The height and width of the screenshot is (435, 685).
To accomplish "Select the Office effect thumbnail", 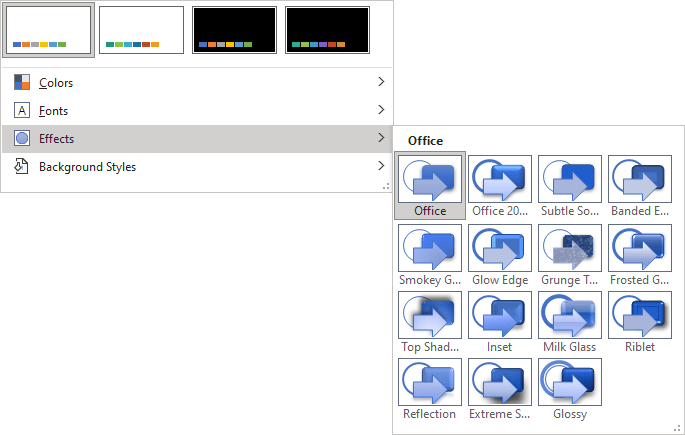I will point(430,185).
